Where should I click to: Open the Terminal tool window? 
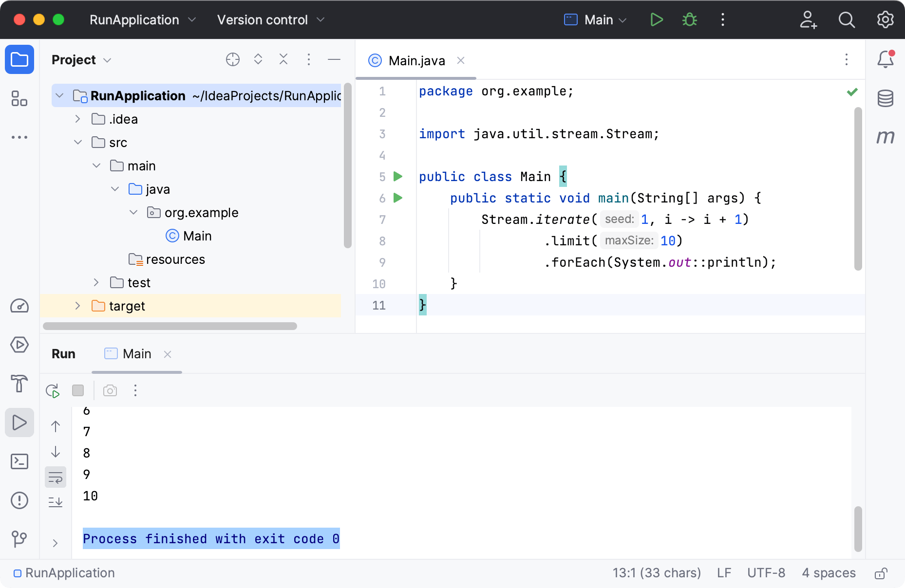click(x=19, y=461)
